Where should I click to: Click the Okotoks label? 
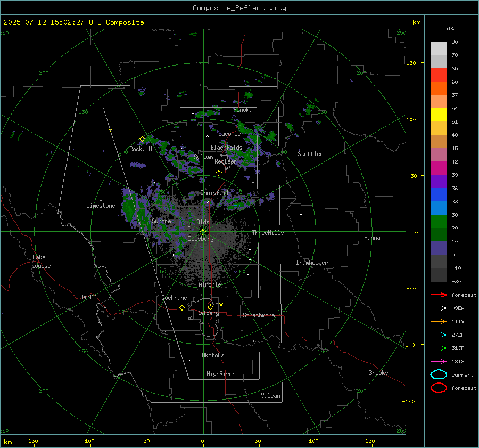(213, 355)
